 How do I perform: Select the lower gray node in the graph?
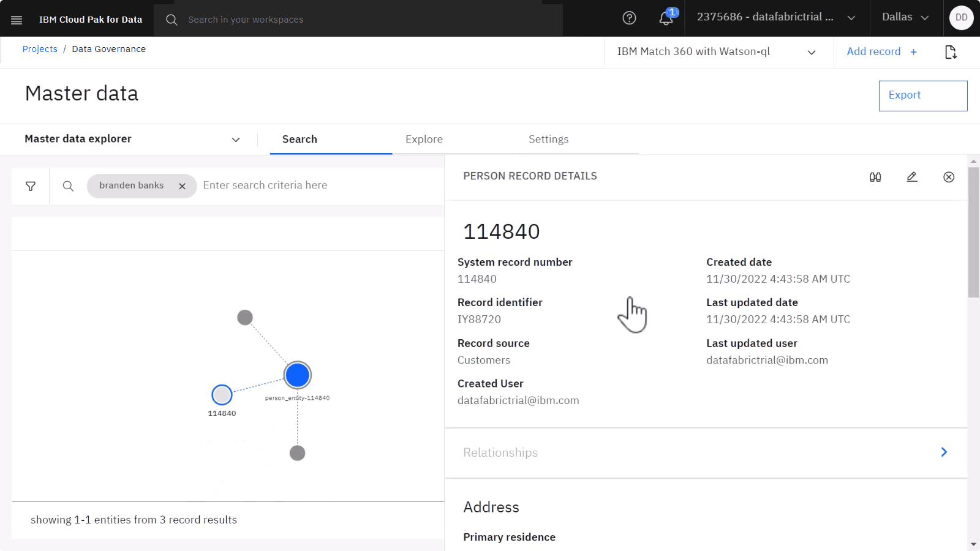point(298,453)
